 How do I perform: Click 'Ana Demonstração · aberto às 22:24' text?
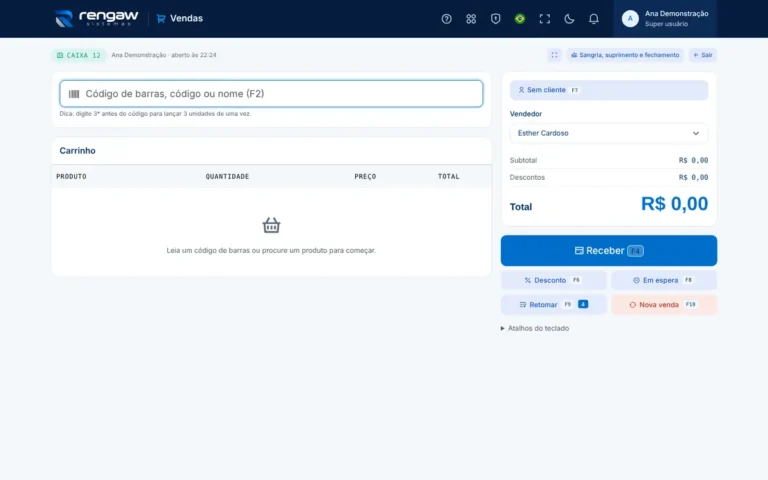(x=164, y=55)
